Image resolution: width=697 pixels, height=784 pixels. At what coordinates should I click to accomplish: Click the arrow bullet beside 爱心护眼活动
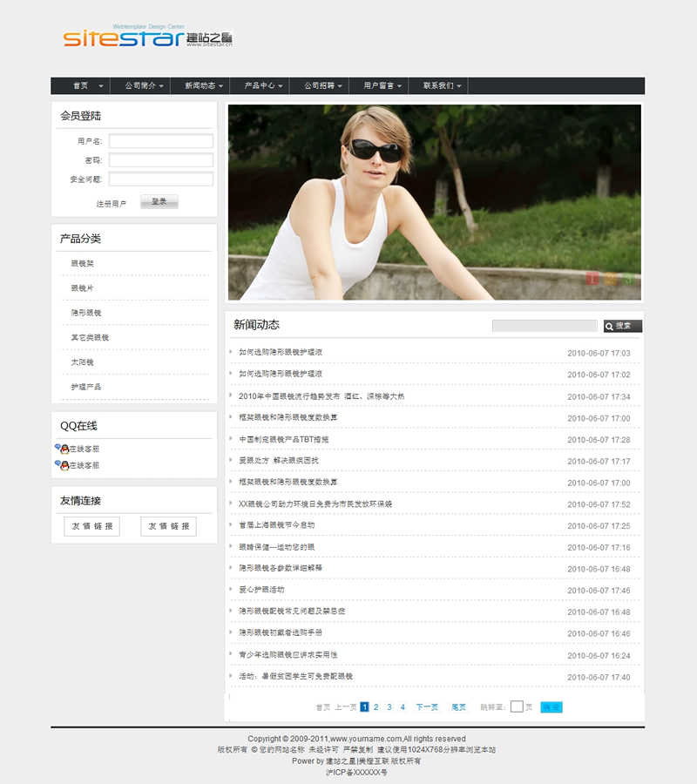[x=231, y=589]
